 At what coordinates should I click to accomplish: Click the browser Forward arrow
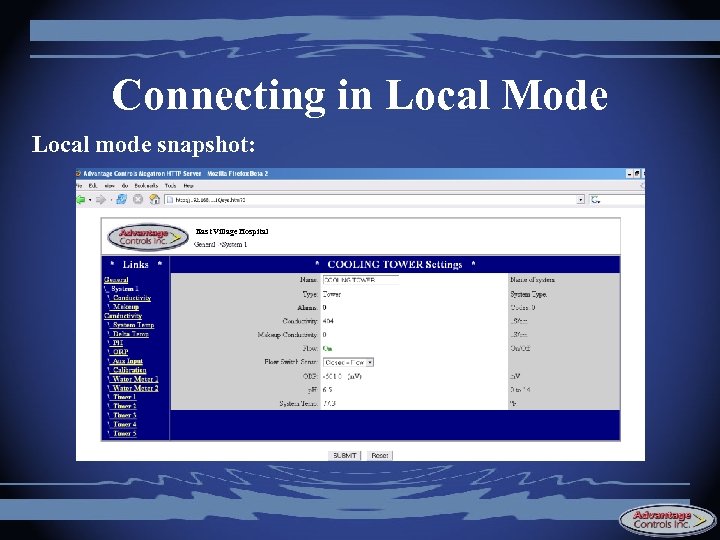pos(101,200)
